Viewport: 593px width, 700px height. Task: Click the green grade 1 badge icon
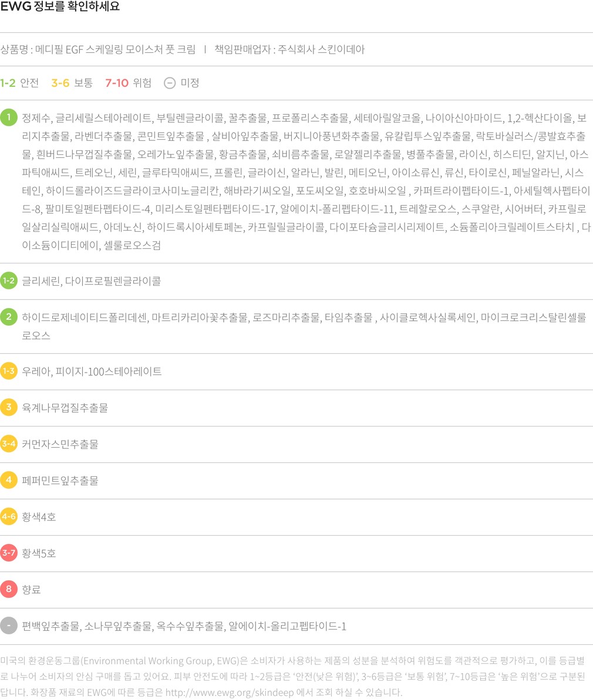tap(9, 117)
